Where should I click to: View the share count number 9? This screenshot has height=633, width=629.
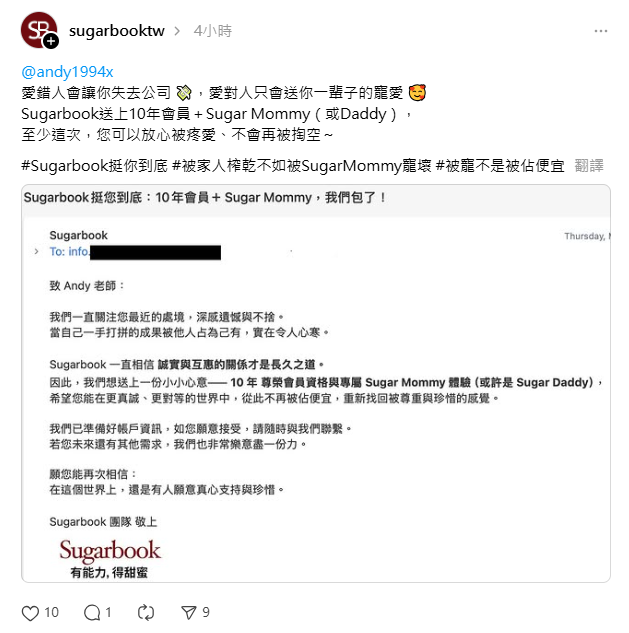206,612
